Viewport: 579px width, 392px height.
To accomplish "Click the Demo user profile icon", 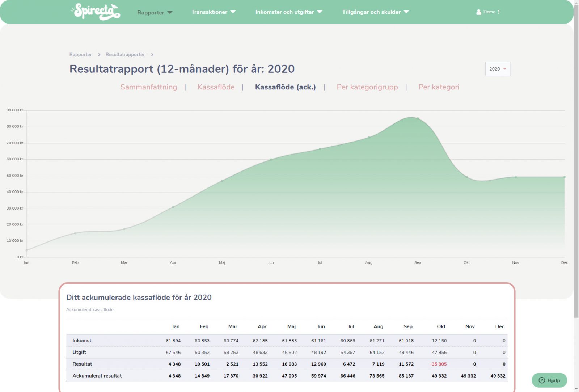I will click(478, 12).
